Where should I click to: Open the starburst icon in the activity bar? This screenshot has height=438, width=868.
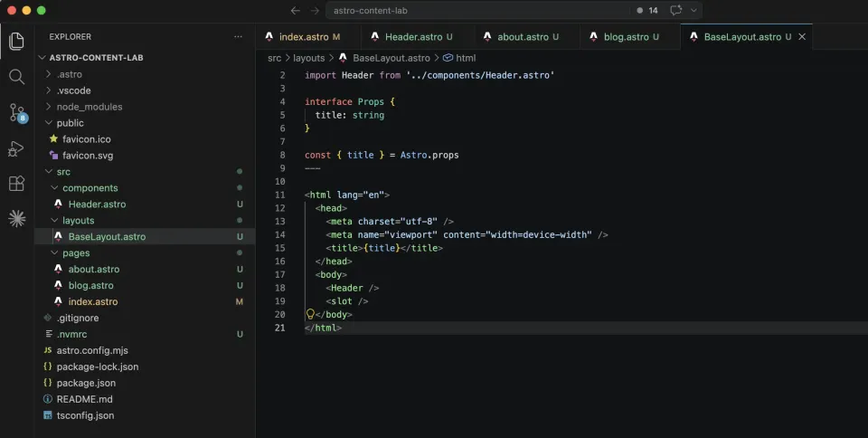point(16,219)
